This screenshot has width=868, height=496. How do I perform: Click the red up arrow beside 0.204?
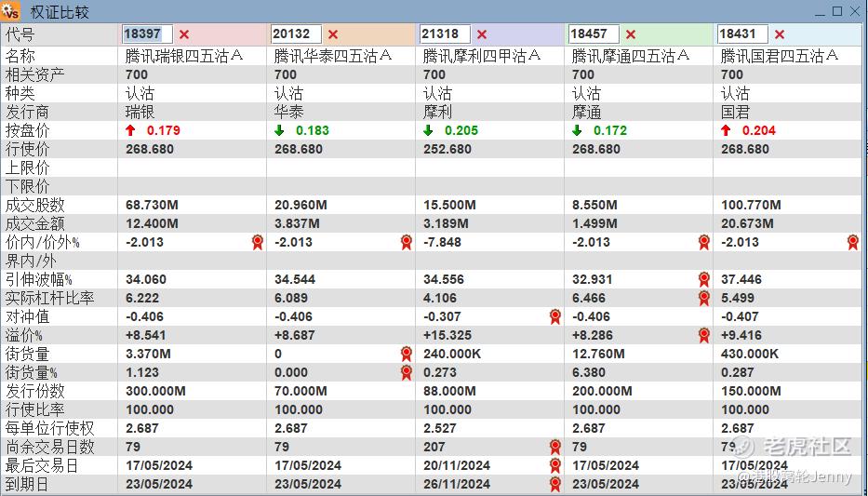point(726,130)
